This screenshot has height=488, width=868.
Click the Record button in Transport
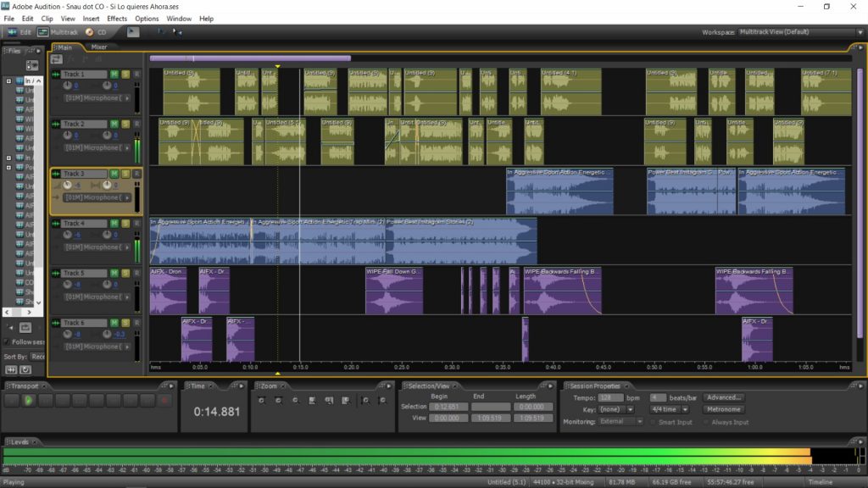164,400
